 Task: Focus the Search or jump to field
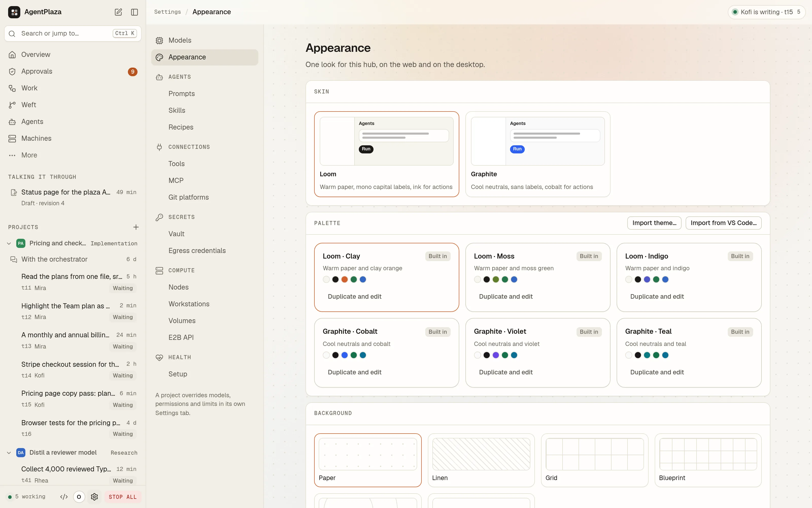click(73, 33)
